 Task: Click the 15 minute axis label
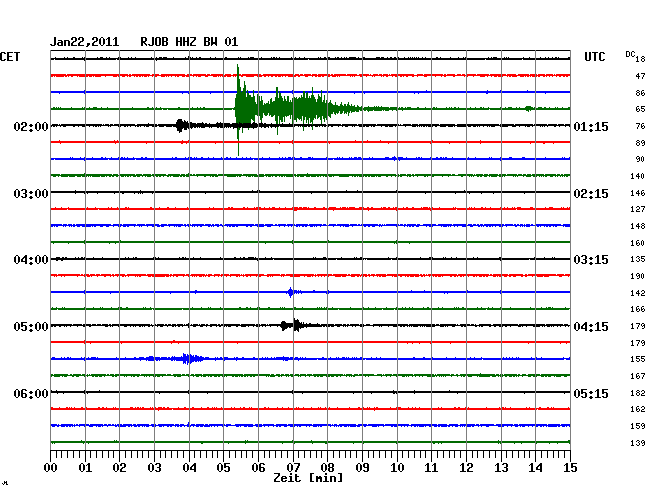[x=570, y=468]
